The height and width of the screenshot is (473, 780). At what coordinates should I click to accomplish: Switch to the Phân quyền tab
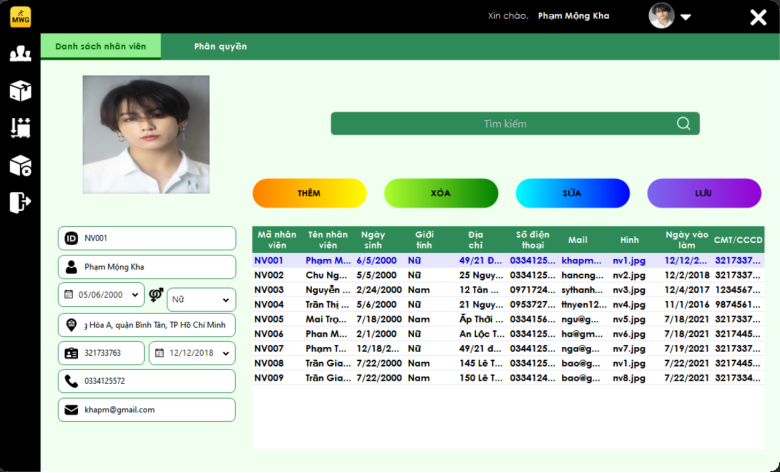pos(220,46)
